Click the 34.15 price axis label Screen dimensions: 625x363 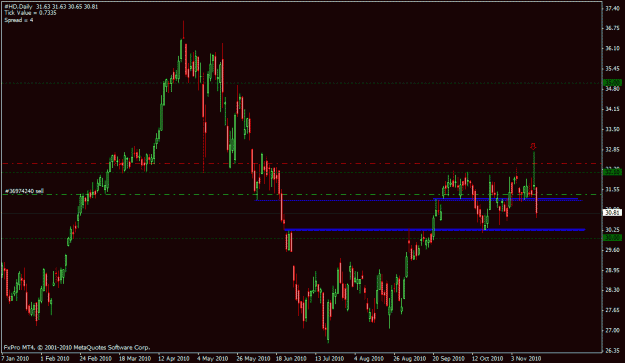click(612, 109)
